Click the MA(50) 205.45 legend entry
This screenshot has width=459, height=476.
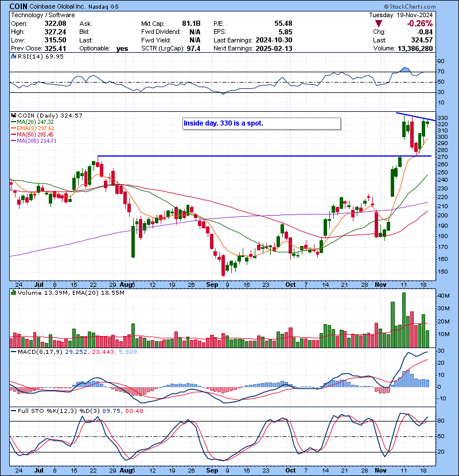point(33,134)
